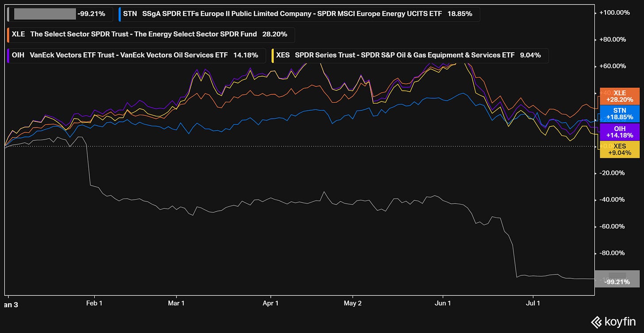
Task: Click the 14.18% value in OIH legend
Action: coord(245,55)
